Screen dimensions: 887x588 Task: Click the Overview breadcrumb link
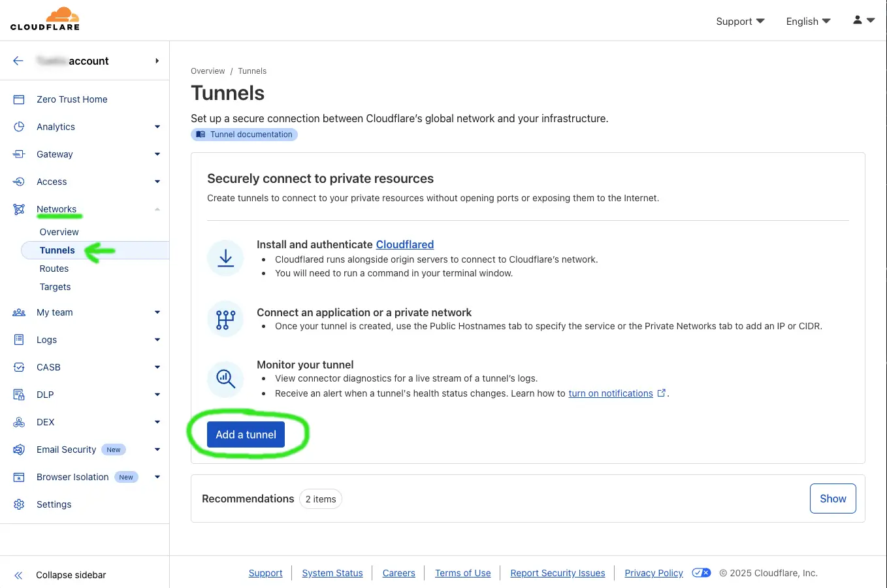tap(208, 71)
